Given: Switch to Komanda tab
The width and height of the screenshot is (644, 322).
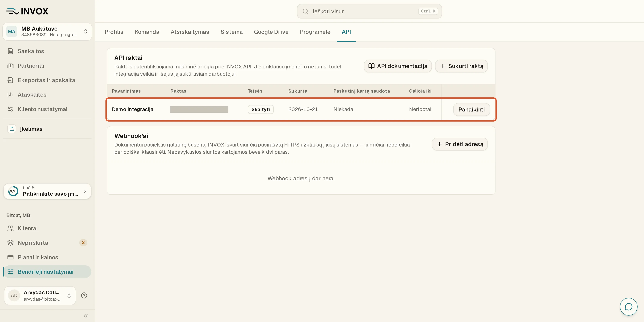Looking at the screenshot, I should pyautogui.click(x=147, y=32).
